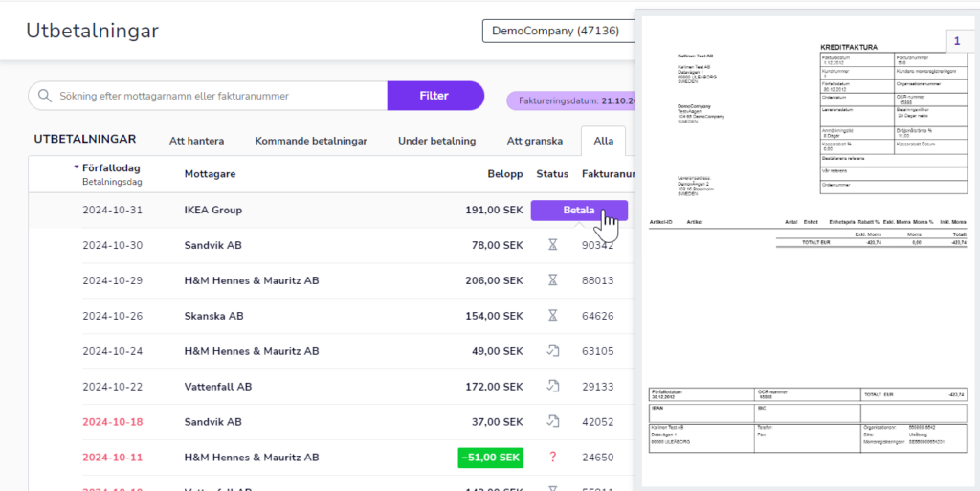Click invoice number 42052

597,422
